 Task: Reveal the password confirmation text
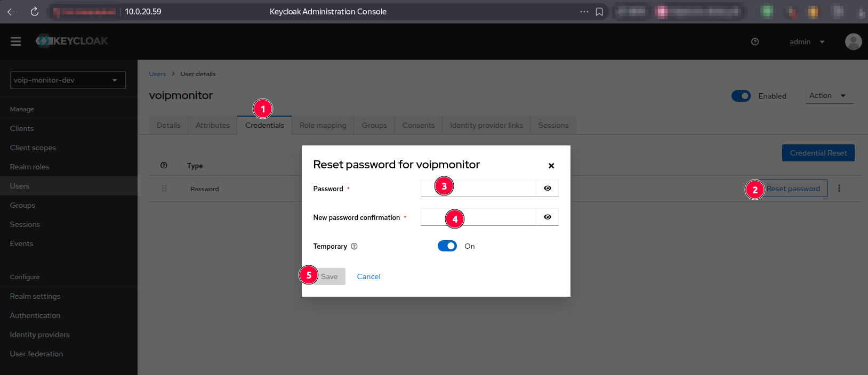(x=548, y=217)
